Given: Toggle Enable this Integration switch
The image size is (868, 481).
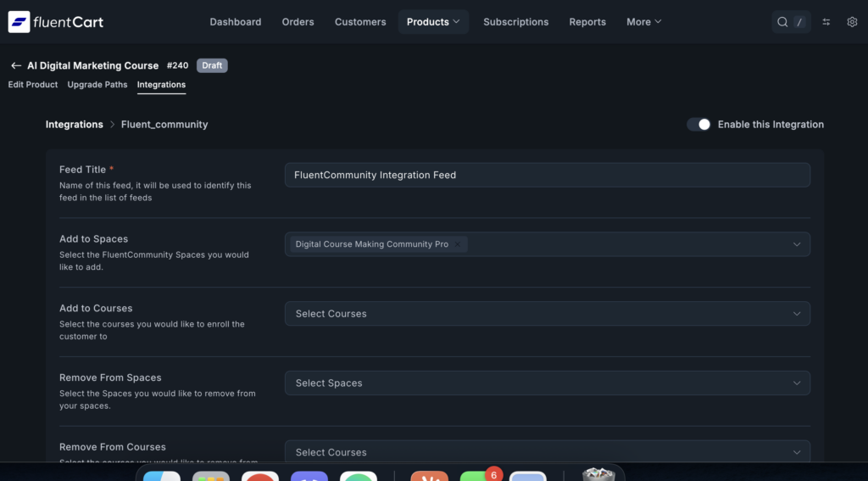Looking at the screenshot, I should point(698,125).
